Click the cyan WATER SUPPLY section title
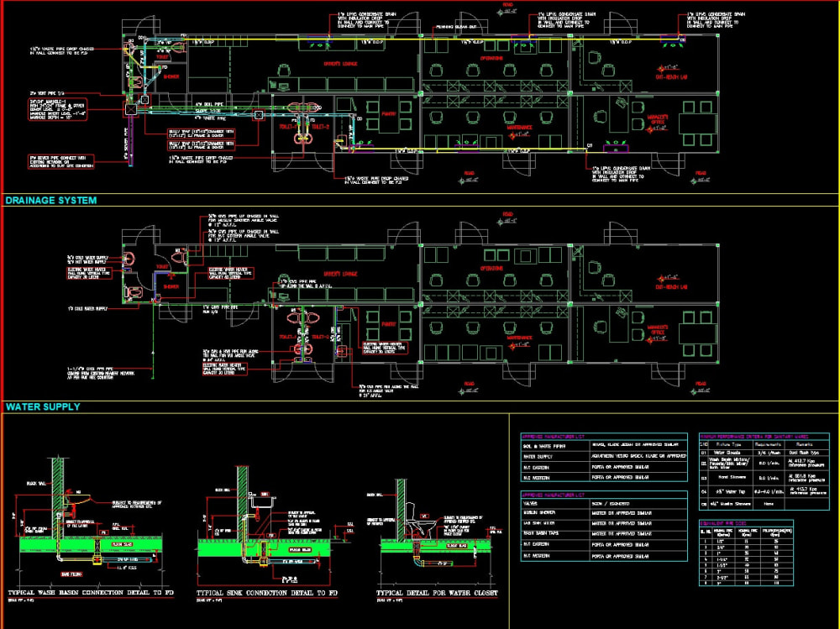The image size is (840, 629). 43,406
